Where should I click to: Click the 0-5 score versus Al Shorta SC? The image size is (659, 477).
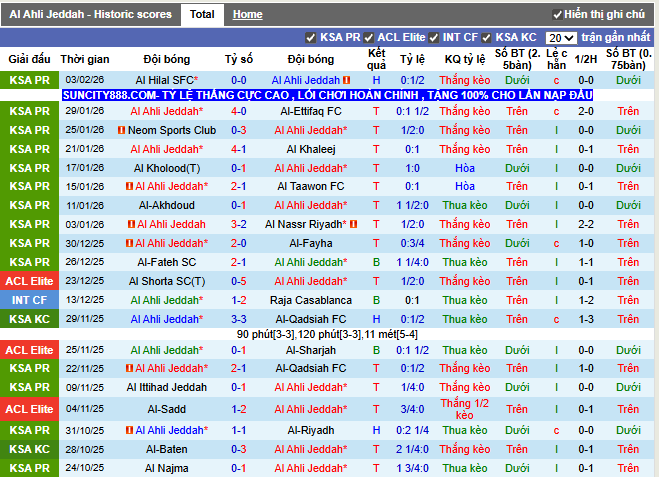click(x=239, y=281)
